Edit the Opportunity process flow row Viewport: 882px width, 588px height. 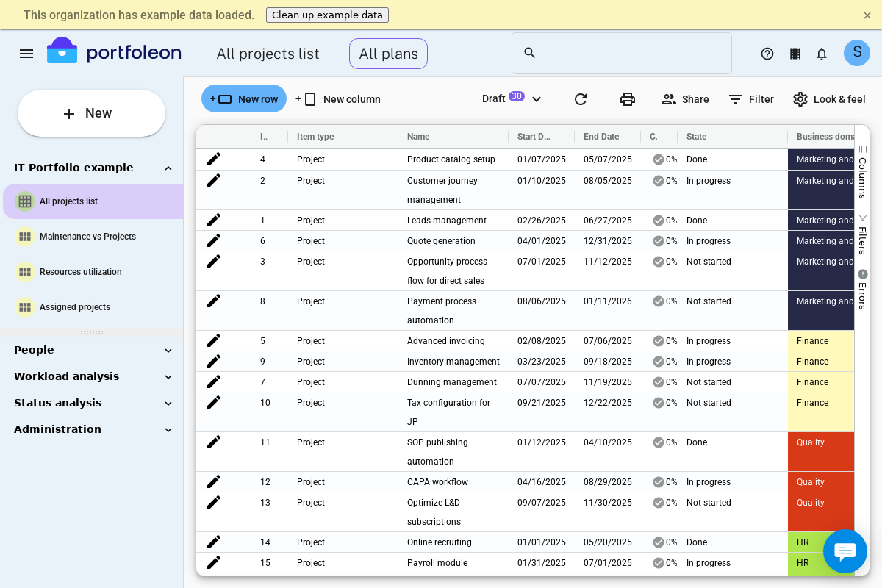click(x=214, y=261)
